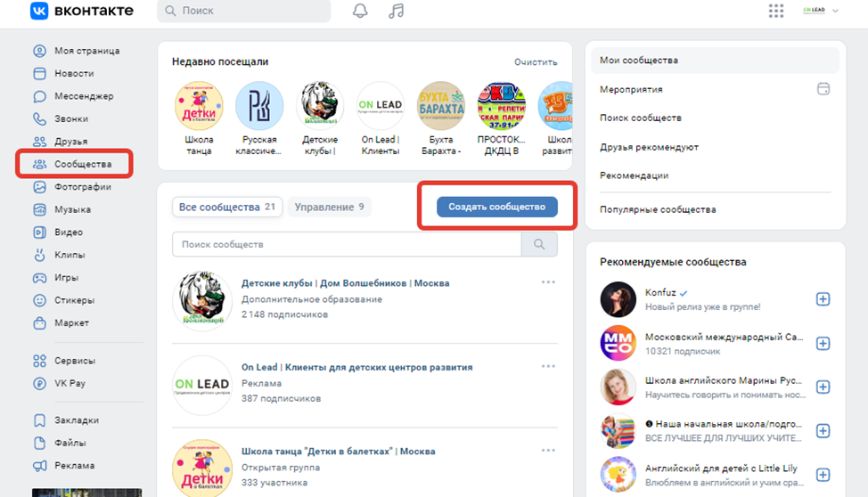The width and height of the screenshot is (868, 497).
Task: Open the music note icon in header
Action: click(x=396, y=11)
